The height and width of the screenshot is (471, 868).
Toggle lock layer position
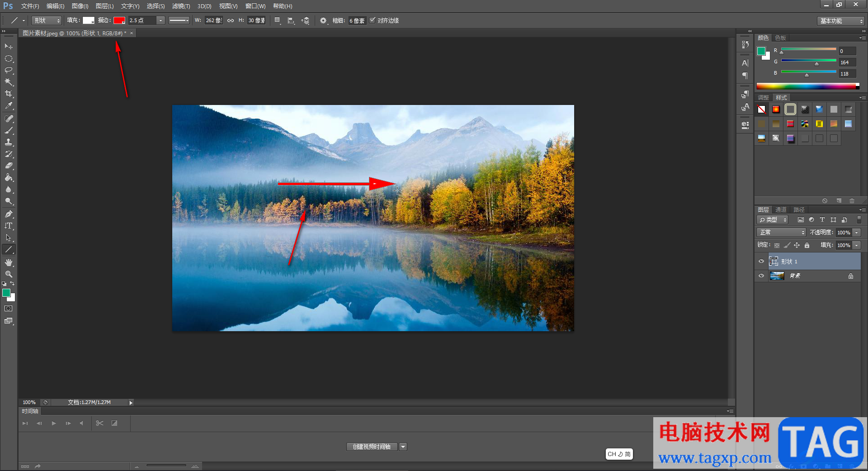797,245
